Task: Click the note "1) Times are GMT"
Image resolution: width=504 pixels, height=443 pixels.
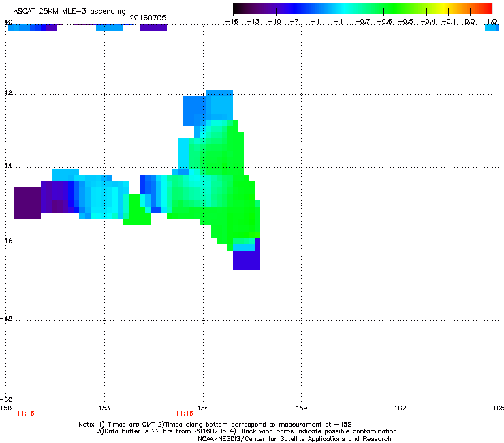Action: (x=127, y=425)
